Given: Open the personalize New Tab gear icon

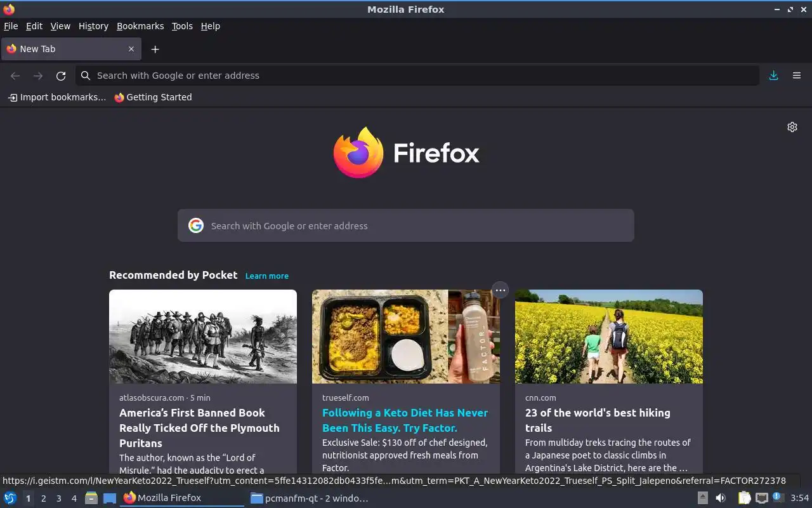Looking at the screenshot, I should [792, 127].
